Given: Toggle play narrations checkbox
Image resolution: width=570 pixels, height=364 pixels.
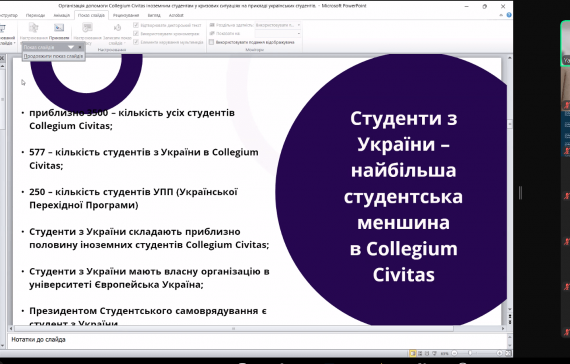Looking at the screenshot, I should [136, 25].
